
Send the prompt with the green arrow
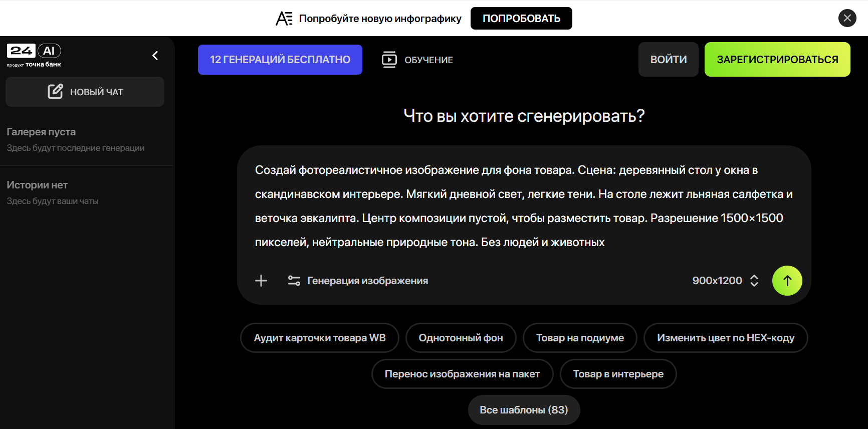[x=787, y=281]
